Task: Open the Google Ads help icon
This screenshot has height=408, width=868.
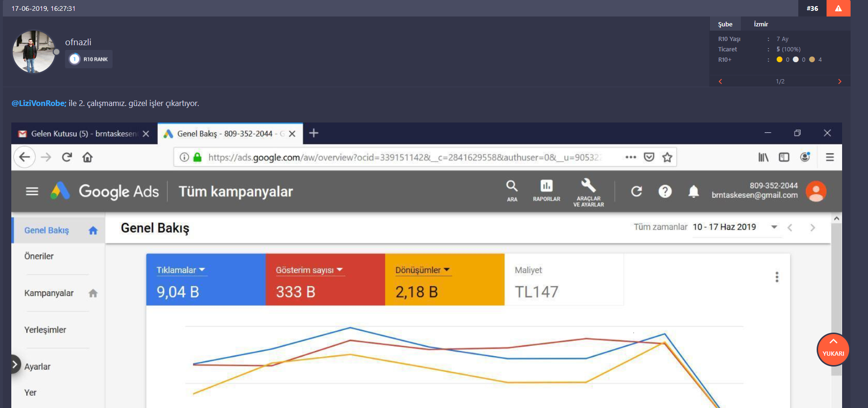Action: pyautogui.click(x=665, y=191)
